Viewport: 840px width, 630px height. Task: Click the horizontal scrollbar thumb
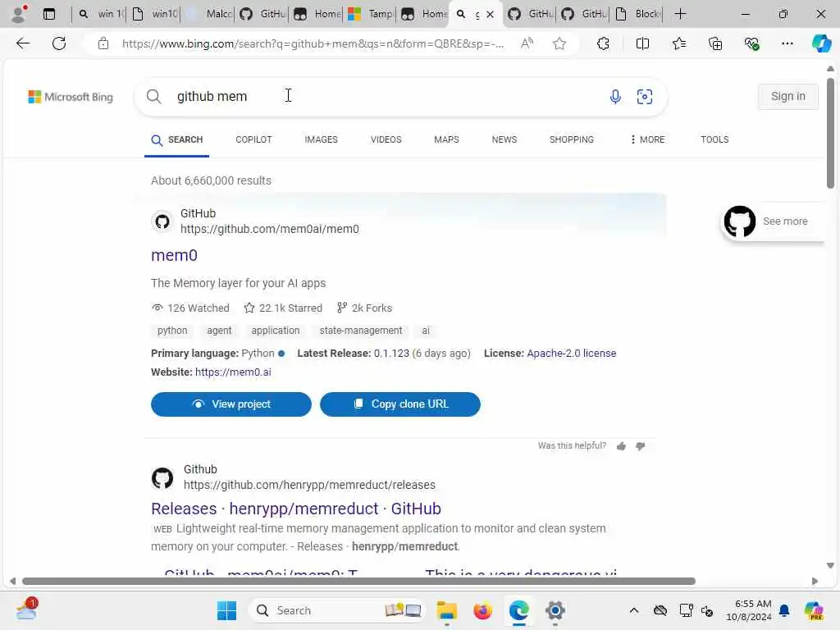point(358,582)
